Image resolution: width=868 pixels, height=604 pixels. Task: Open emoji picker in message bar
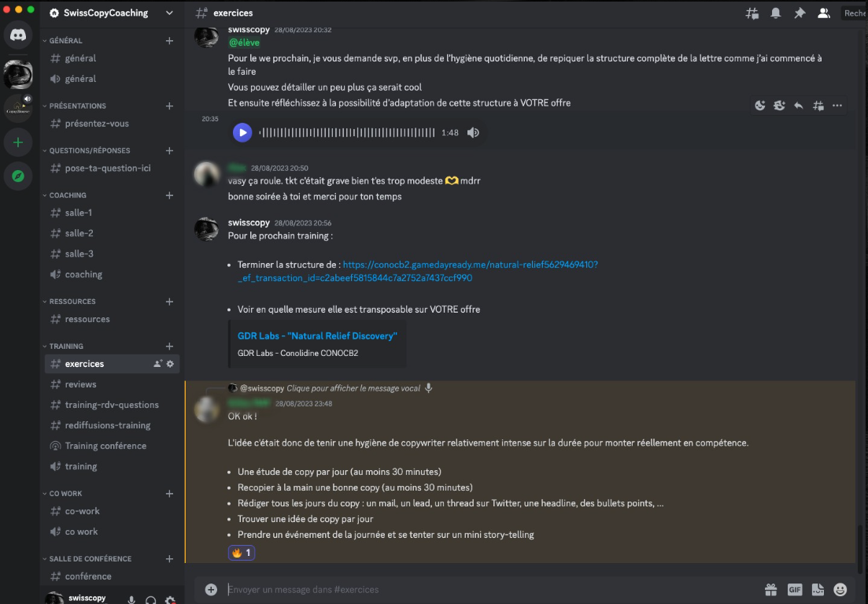[x=840, y=589]
